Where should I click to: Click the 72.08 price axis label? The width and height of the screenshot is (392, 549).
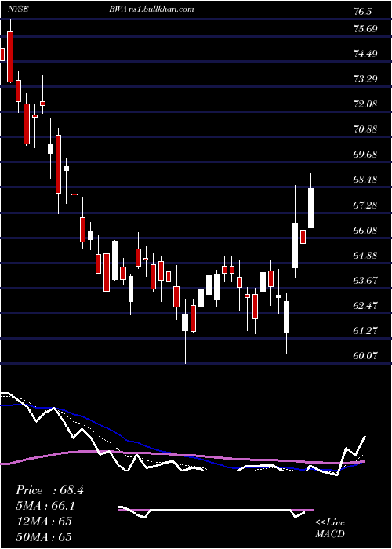point(365,104)
